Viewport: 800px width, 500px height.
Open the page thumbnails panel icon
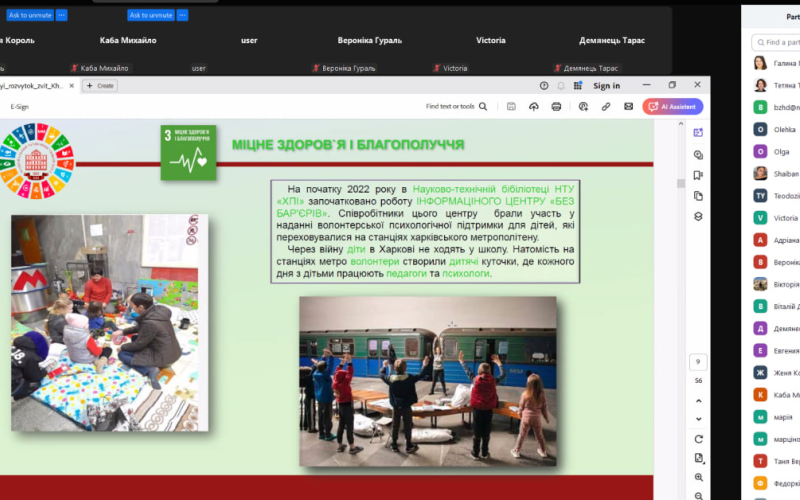[x=698, y=196]
